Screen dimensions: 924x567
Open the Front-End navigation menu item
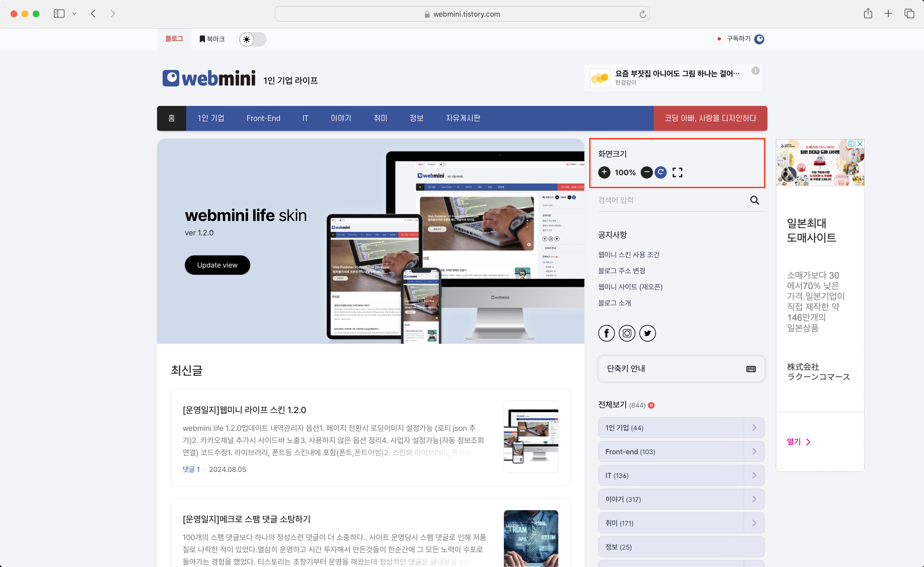click(263, 118)
